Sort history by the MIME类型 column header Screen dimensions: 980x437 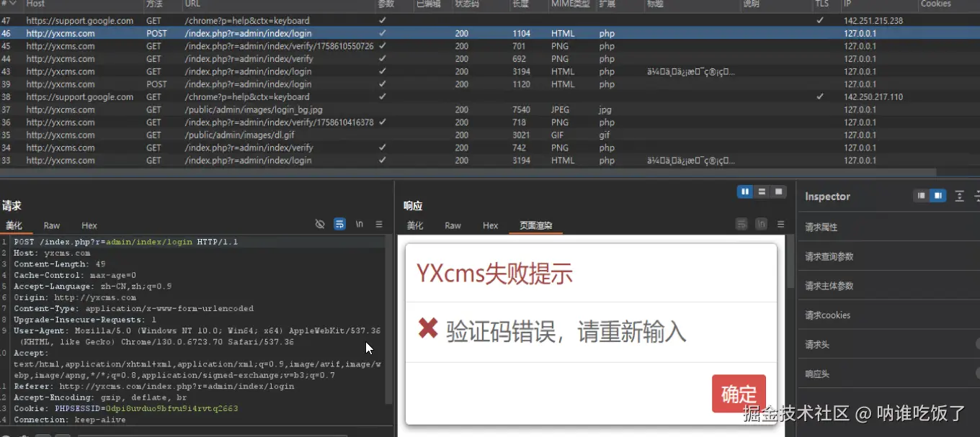(569, 4)
